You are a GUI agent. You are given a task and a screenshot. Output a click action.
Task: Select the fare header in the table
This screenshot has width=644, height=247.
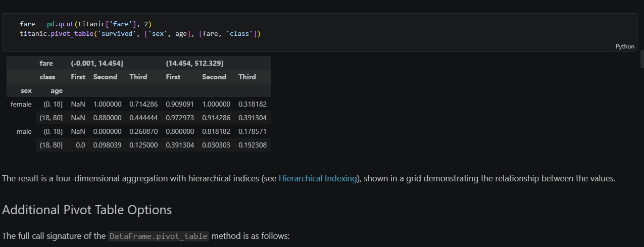point(46,63)
